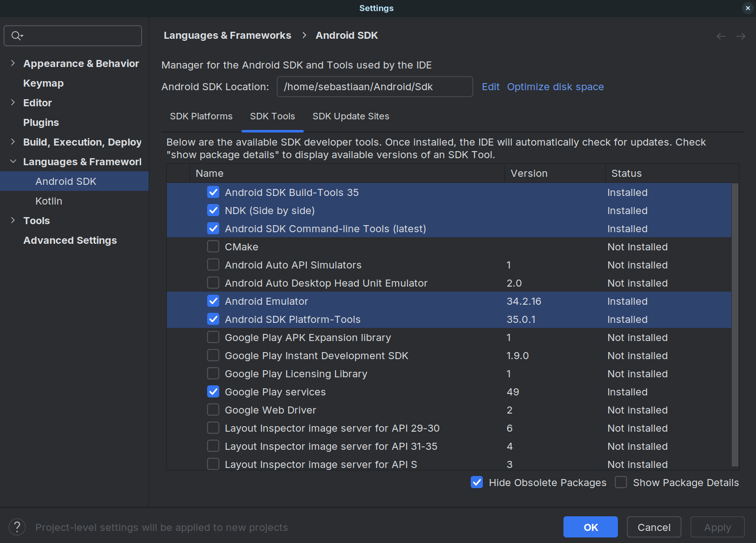Click the Edit link for SDK location
The height and width of the screenshot is (543, 756).
click(x=490, y=87)
